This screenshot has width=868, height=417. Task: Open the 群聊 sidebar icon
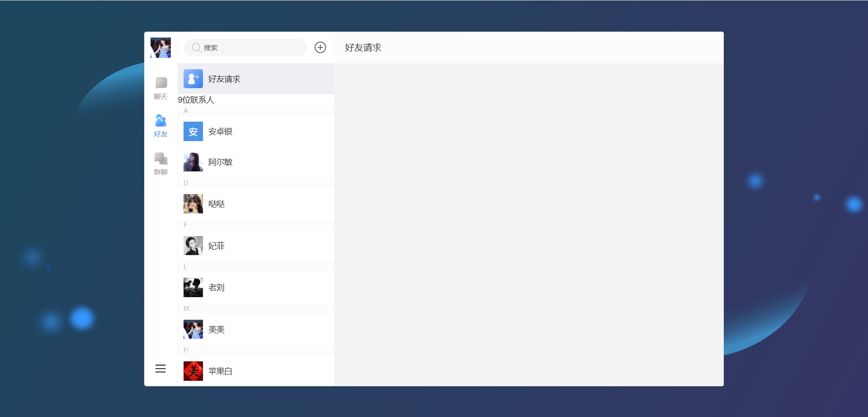click(160, 164)
